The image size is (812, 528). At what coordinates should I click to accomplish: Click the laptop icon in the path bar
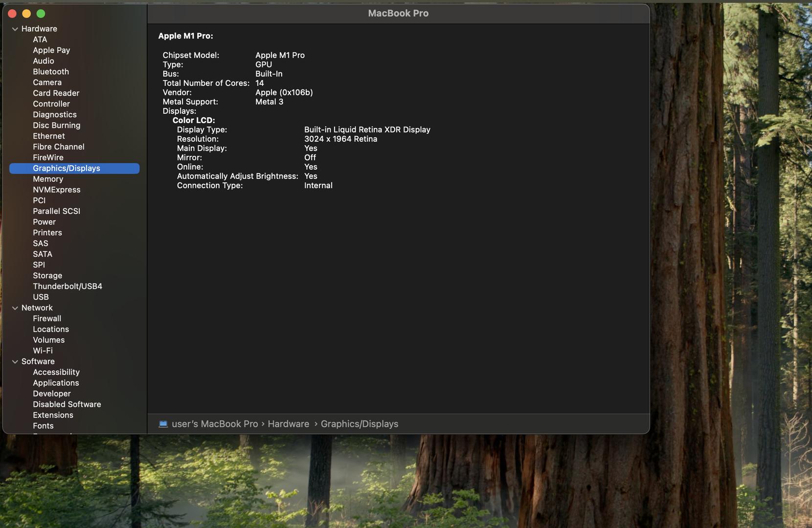tap(163, 424)
